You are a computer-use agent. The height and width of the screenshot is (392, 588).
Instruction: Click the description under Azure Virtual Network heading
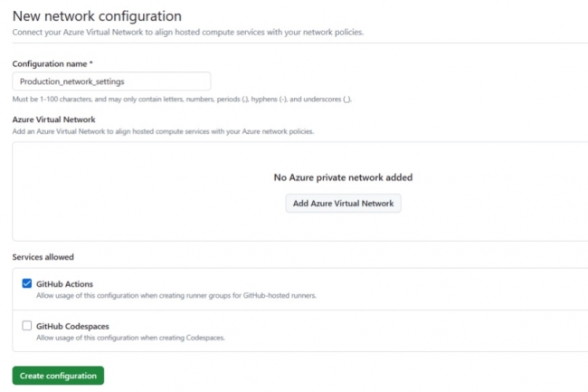(163, 132)
